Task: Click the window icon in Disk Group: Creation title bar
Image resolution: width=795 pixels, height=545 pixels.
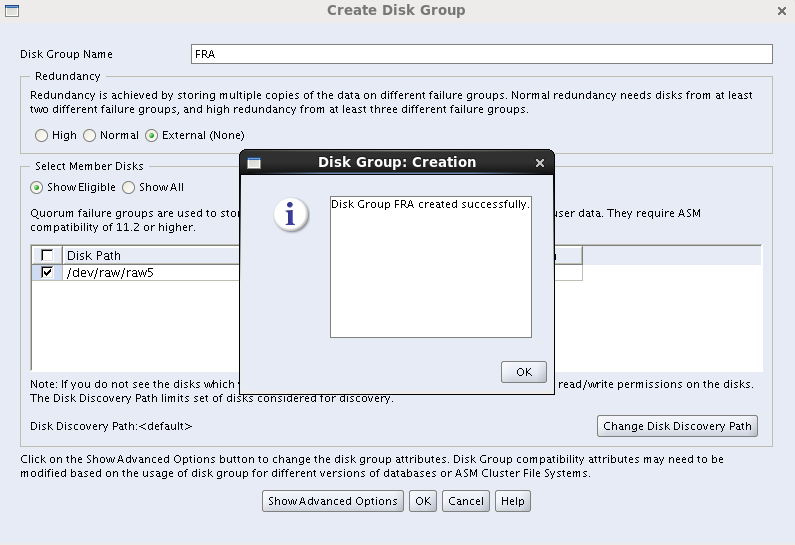Action: [x=254, y=163]
